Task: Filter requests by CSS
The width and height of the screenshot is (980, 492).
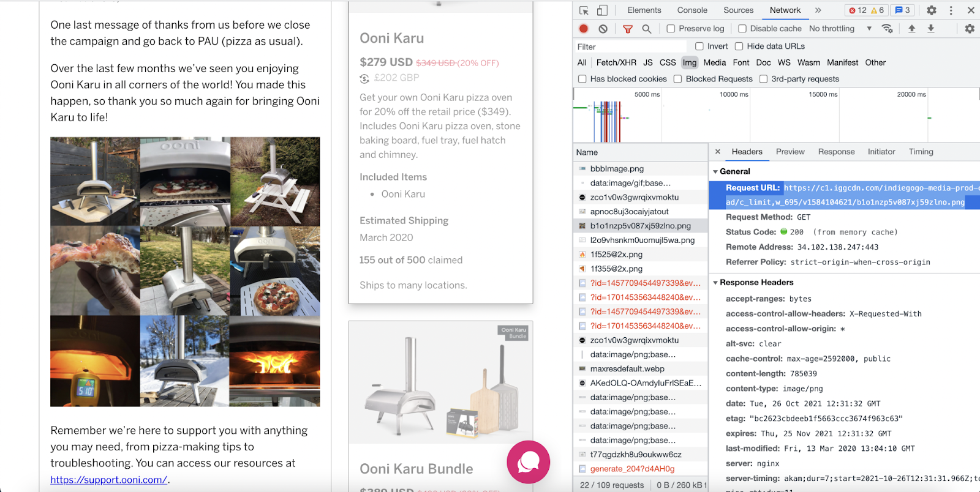Action: tap(668, 63)
